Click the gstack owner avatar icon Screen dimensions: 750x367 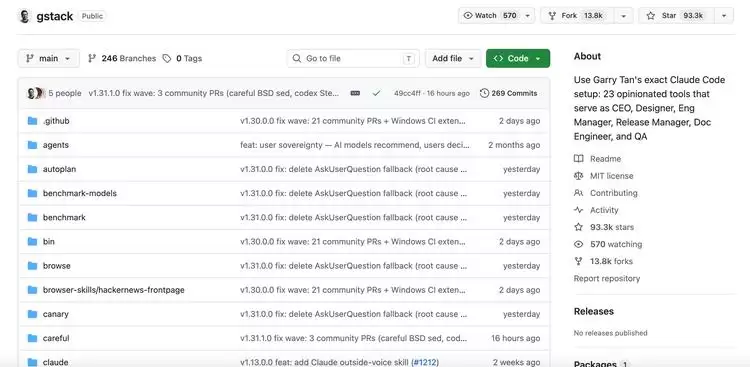pos(24,16)
